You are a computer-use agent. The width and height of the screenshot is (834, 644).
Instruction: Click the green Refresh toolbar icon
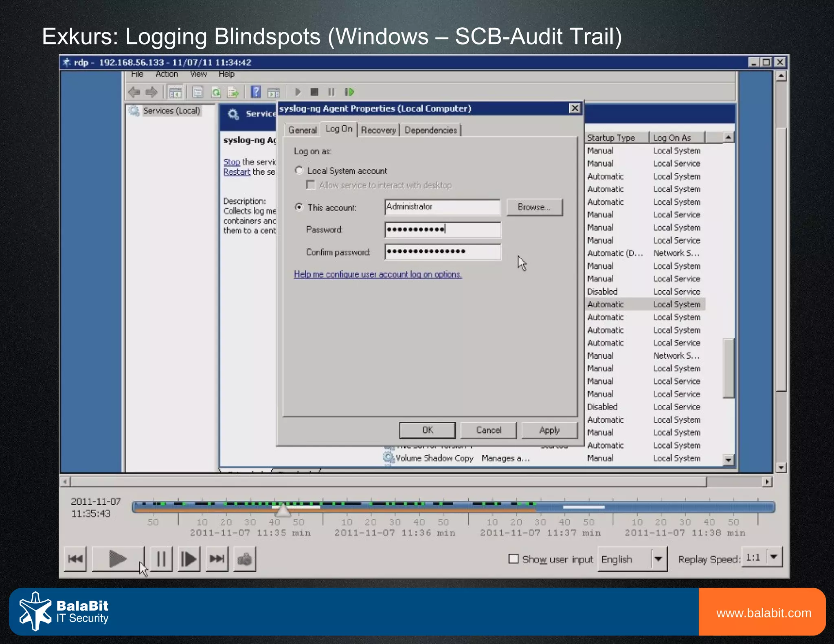click(x=216, y=92)
